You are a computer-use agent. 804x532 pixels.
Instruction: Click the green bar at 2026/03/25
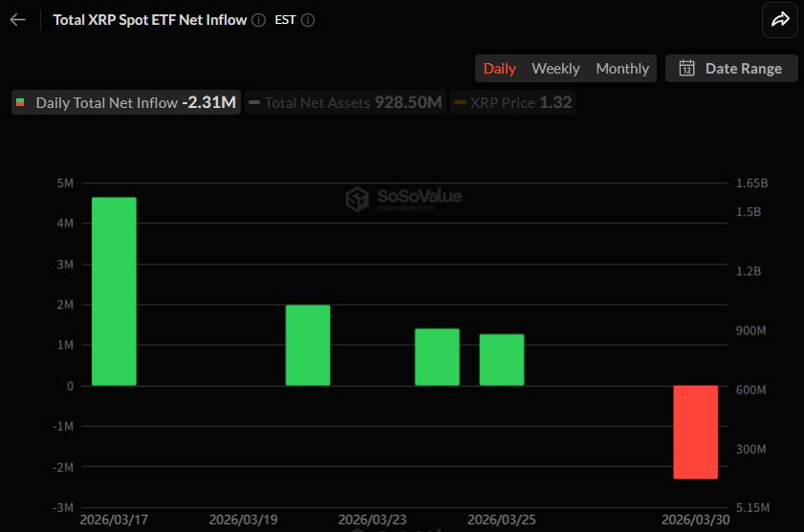[x=501, y=360]
